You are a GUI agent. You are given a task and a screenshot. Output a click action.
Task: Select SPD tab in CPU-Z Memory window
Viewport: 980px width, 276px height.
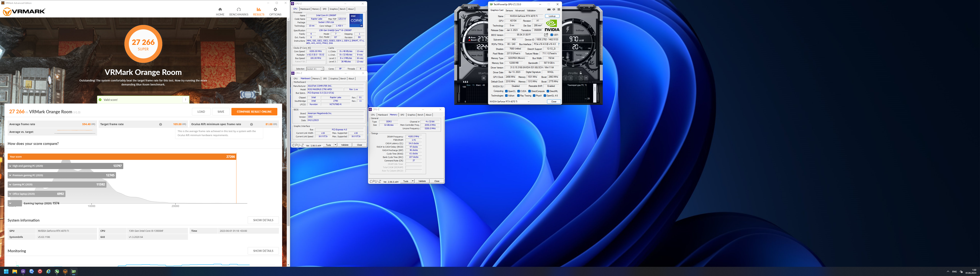pos(402,115)
